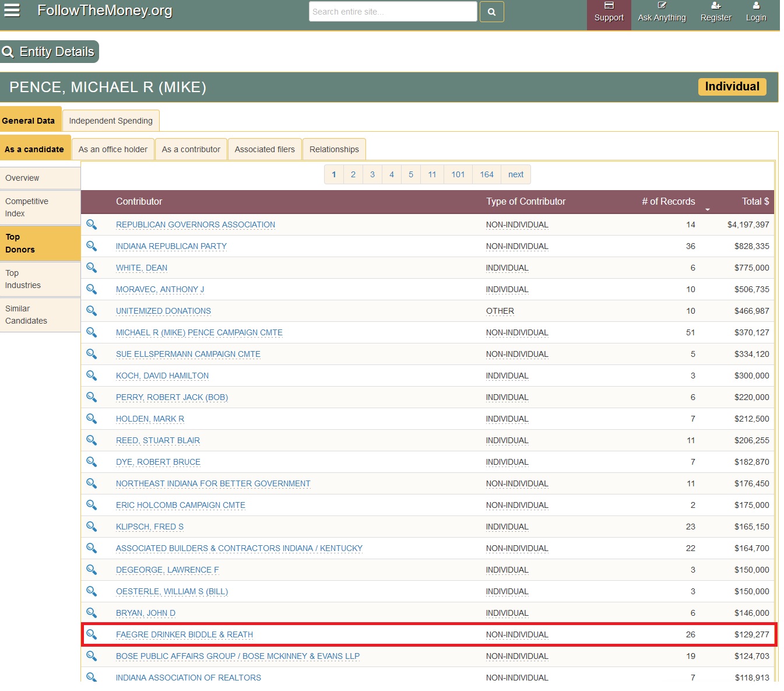Open Top Industries in side menu
Screen dimensions: 784x691
40,279
